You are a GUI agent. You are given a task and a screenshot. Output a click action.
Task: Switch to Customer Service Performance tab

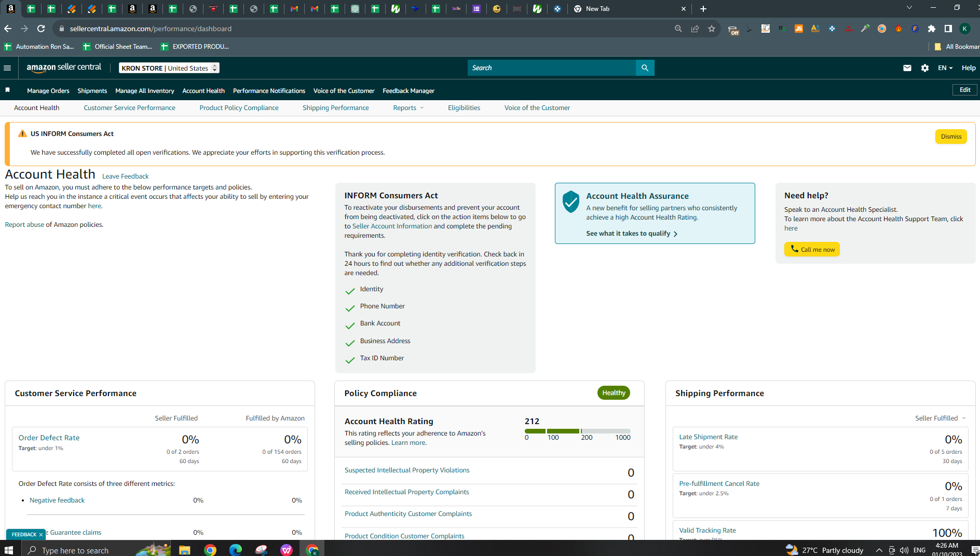[130, 108]
